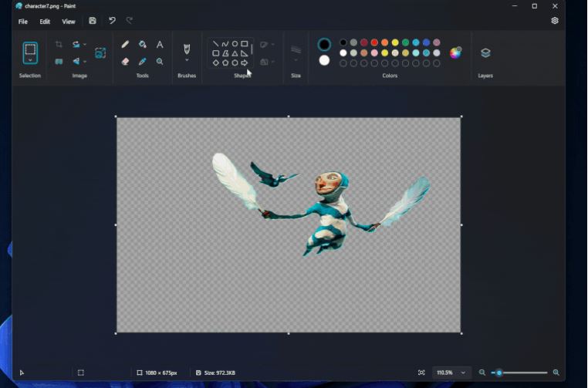Choose the Polygon shape
The height and width of the screenshot is (388, 588).
(x=225, y=53)
